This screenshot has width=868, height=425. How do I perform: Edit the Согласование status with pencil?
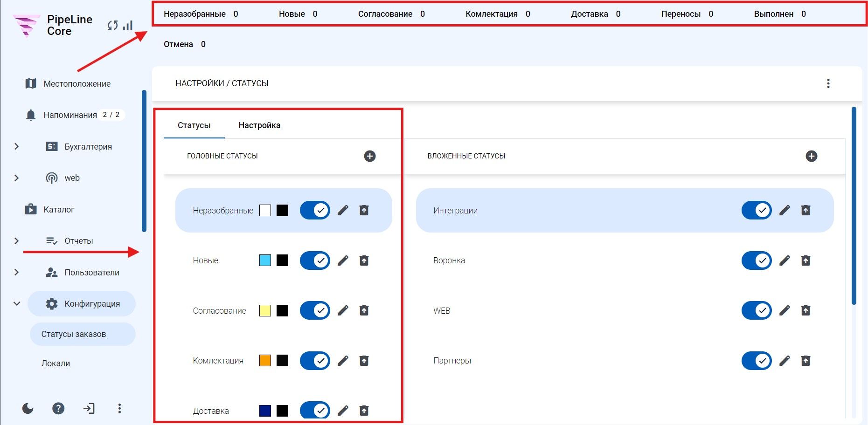(x=343, y=310)
